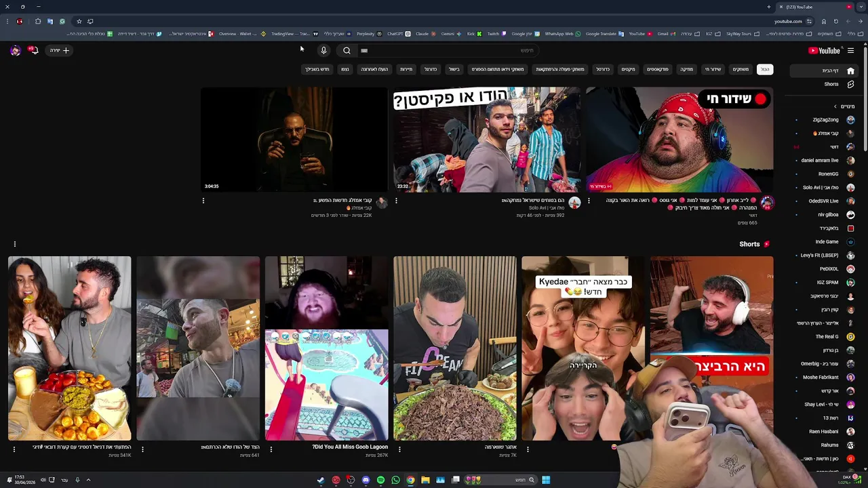Click channel avatar under the live stream
This screenshot has width=868, height=488.
click(767, 203)
